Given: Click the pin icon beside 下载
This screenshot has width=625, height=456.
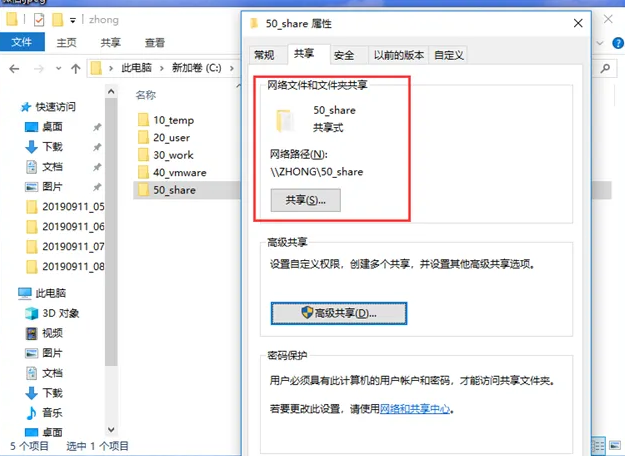Looking at the screenshot, I should click(97, 147).
